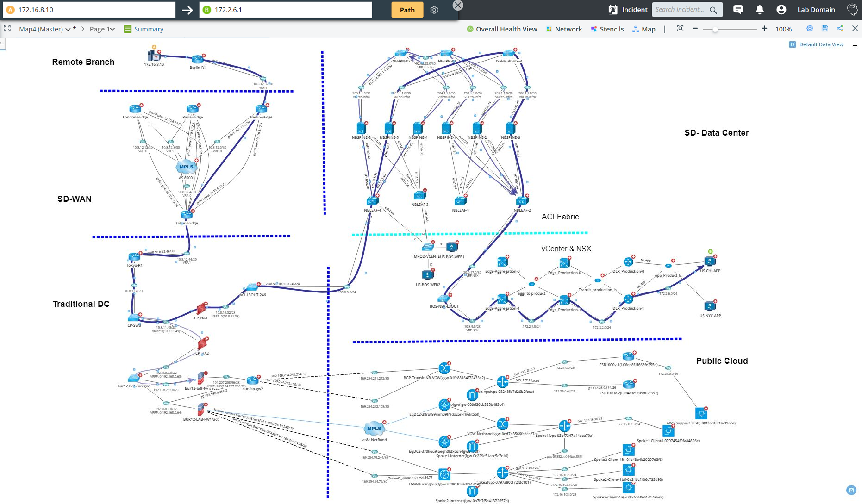
Task: Open map settings gear in toolbar
Action: point(810,28)
